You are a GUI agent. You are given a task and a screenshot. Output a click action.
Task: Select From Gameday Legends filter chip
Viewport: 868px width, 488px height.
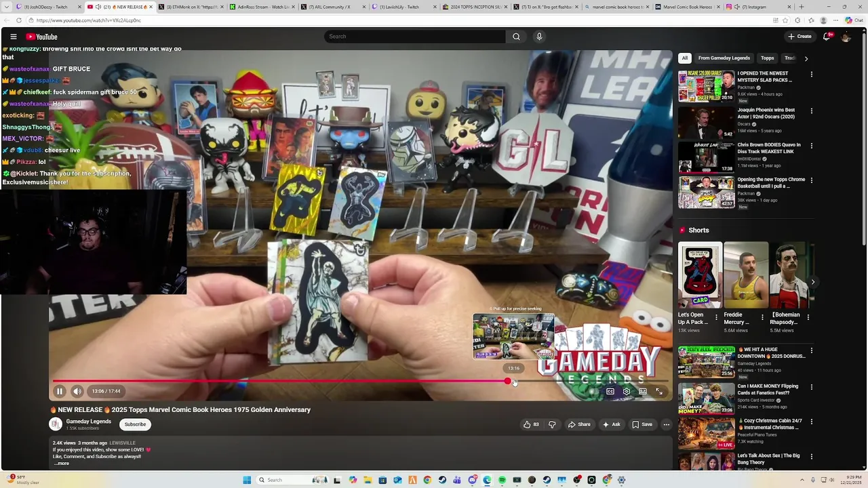coord(724,58)
